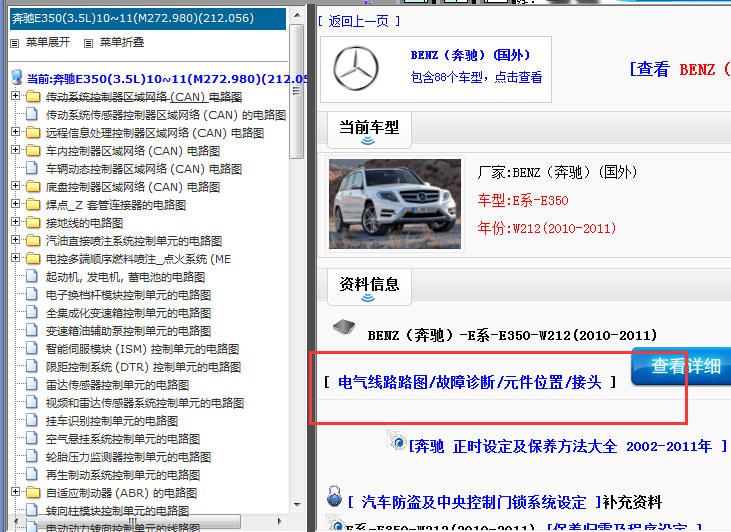Image resolution: width=731 pixels, height=532 pixels.
Task: Click document icon of 变速箱油辅助泵控制单元
Action: 32,331
